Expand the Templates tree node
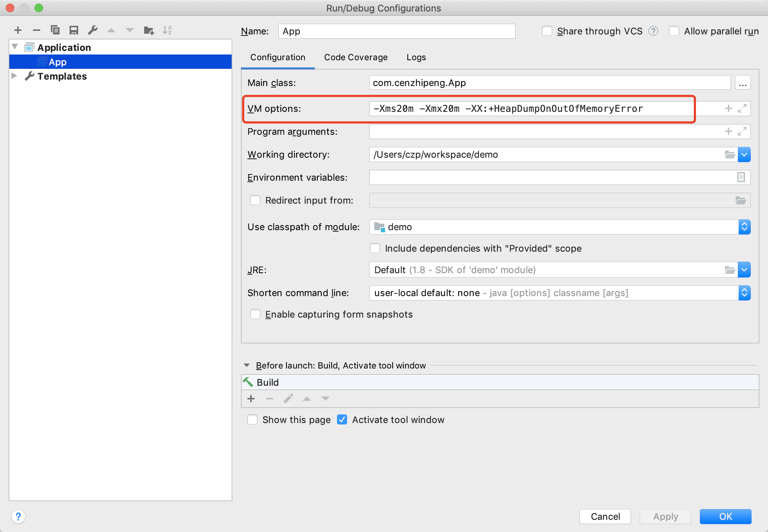The width and height of the screenshot is (768, 532). coord(15,76)
